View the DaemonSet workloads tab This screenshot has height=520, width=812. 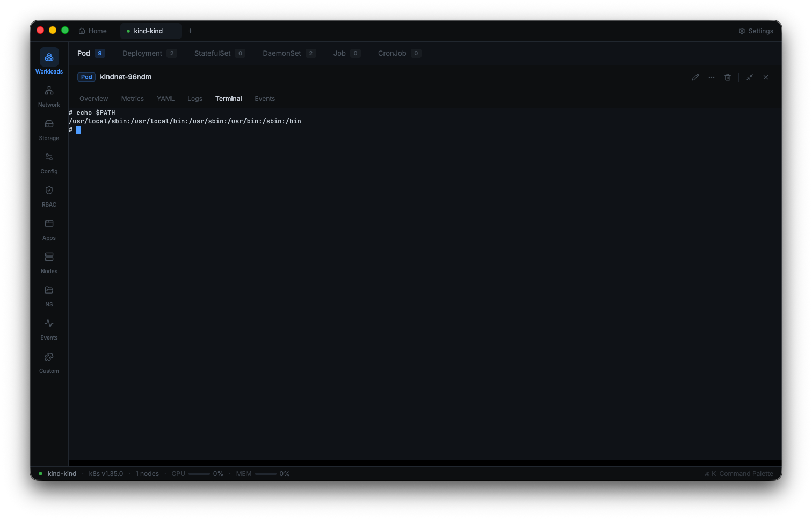click(x=281, y=53)
